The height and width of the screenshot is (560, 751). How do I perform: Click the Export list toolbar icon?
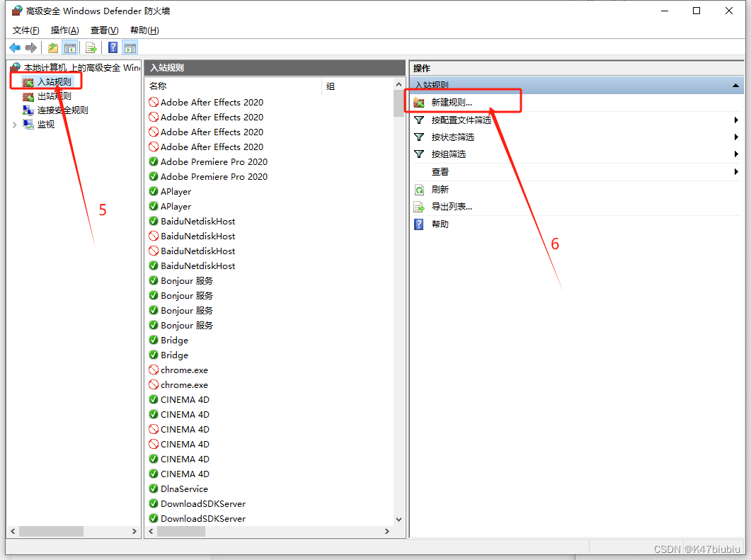(91, 48)
